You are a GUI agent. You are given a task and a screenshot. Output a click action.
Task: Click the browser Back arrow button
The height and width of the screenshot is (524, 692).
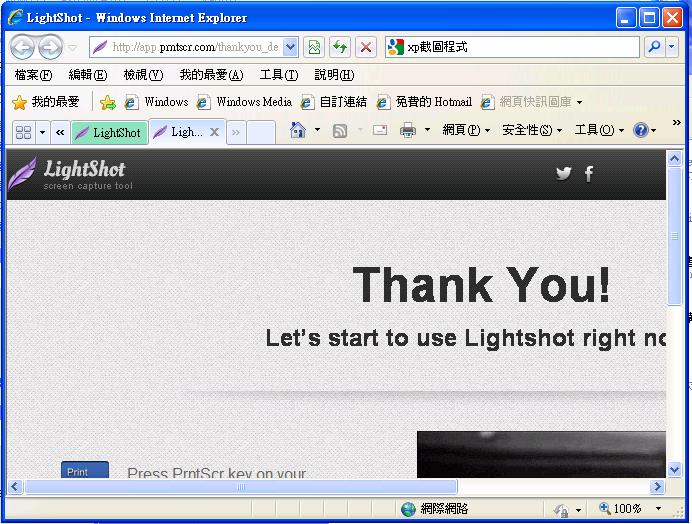coord(22,47)
